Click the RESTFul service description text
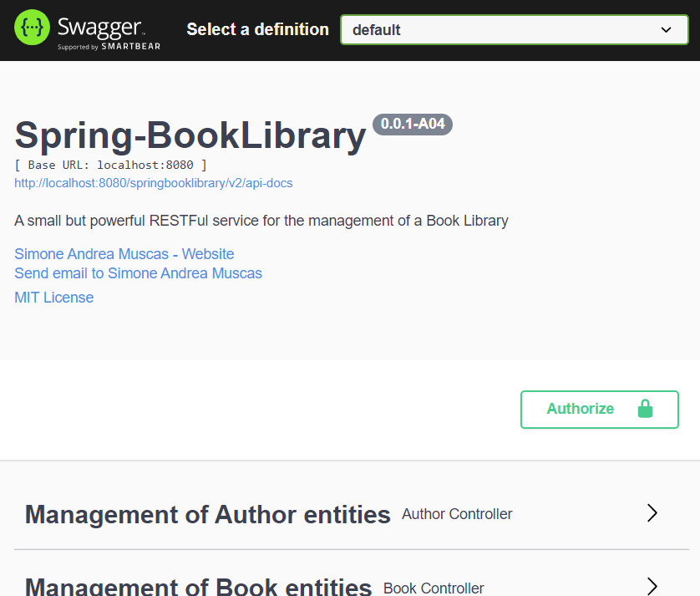700x596 pixels. [x=261, y=221]
